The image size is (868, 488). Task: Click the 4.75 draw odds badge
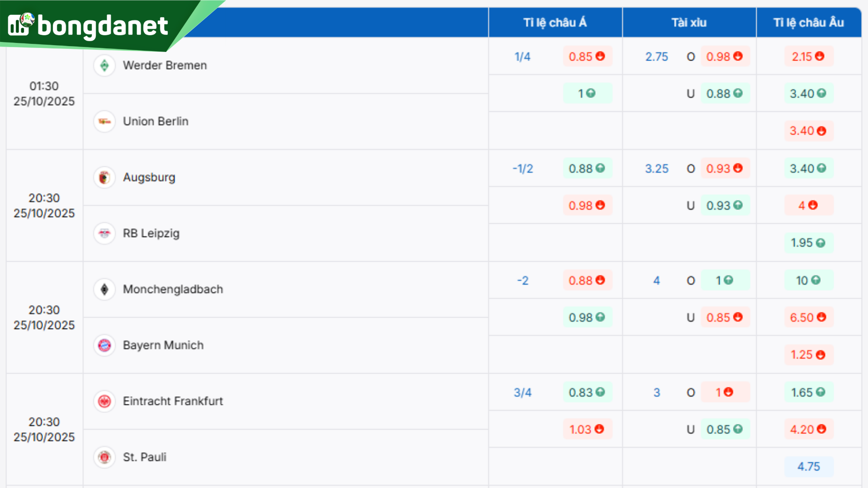808,467
